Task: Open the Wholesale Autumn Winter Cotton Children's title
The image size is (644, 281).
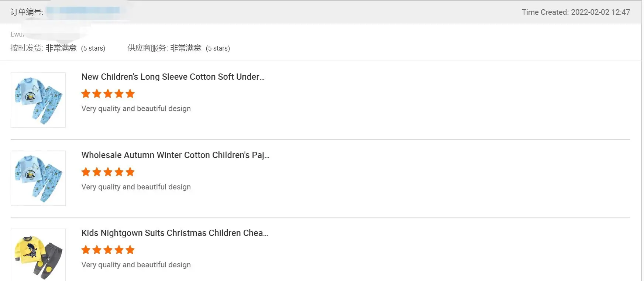Action: point(175,155)
